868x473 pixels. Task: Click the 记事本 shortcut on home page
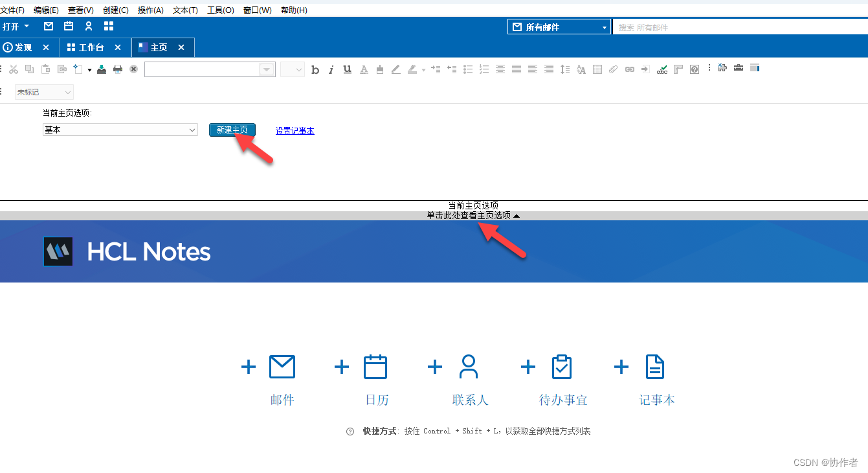(x=657, y=380)
